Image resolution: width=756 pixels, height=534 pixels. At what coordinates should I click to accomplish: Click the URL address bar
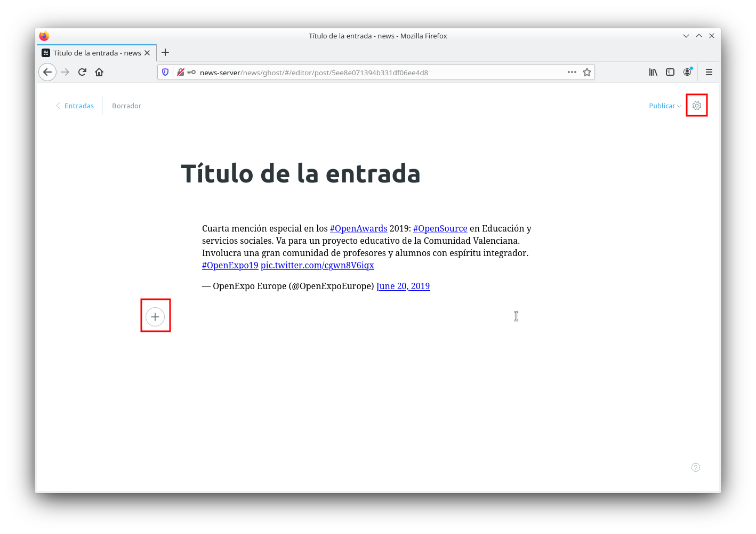[x=373, y=73]
